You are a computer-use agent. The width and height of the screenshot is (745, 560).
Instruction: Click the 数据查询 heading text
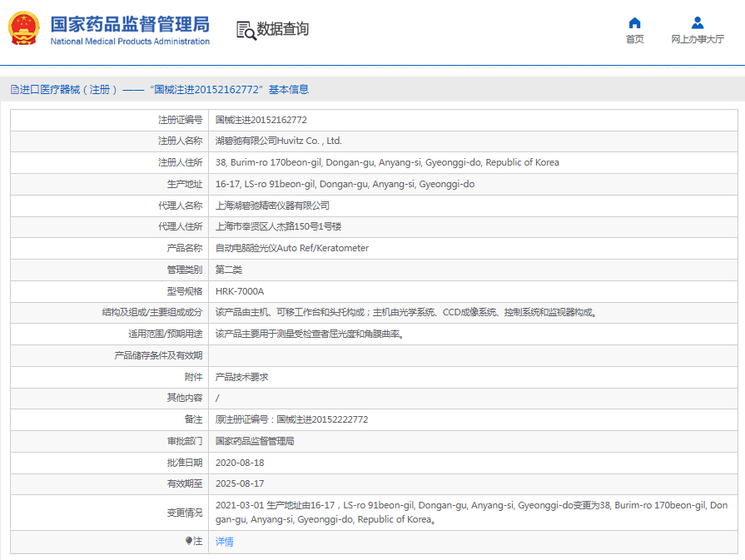283,29
